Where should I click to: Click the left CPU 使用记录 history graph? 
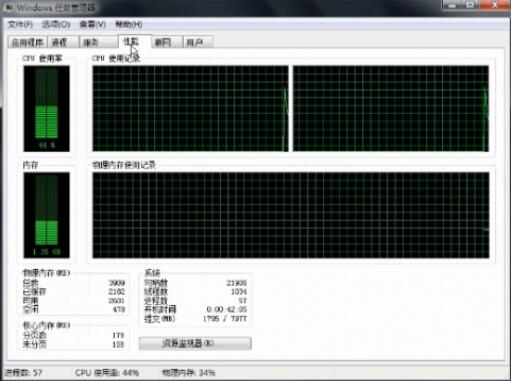click(190, 109)
